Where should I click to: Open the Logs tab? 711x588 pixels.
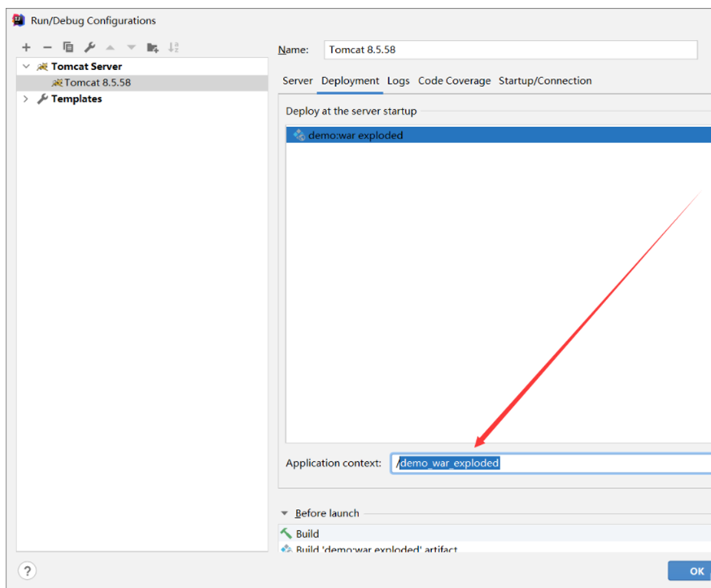pyautogui.click(x=398, y=81)
